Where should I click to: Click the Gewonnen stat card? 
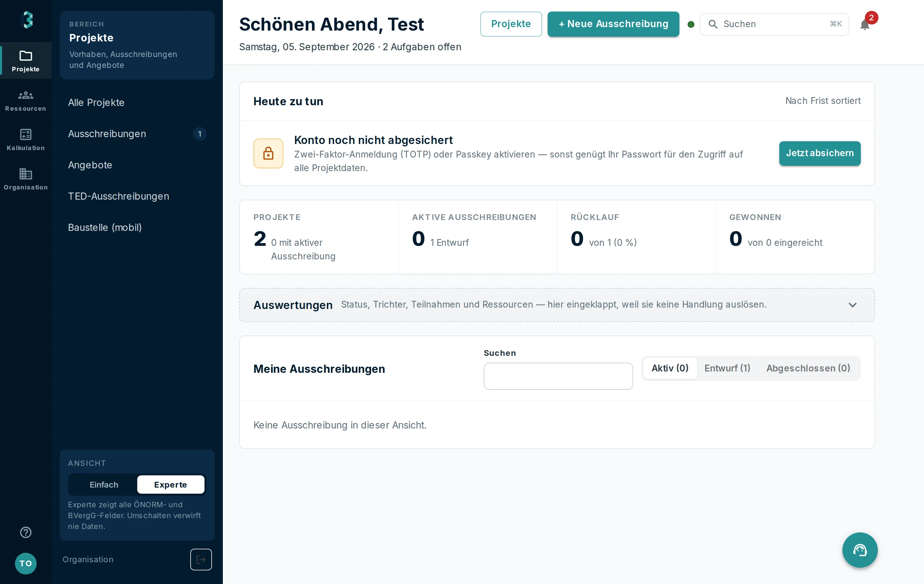(795, 237)
